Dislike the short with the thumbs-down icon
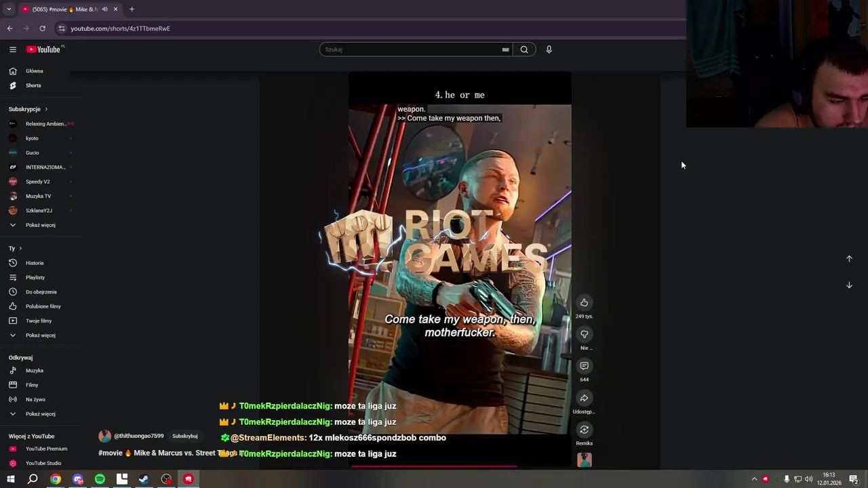Screen dimensions: 868x488 584,334
